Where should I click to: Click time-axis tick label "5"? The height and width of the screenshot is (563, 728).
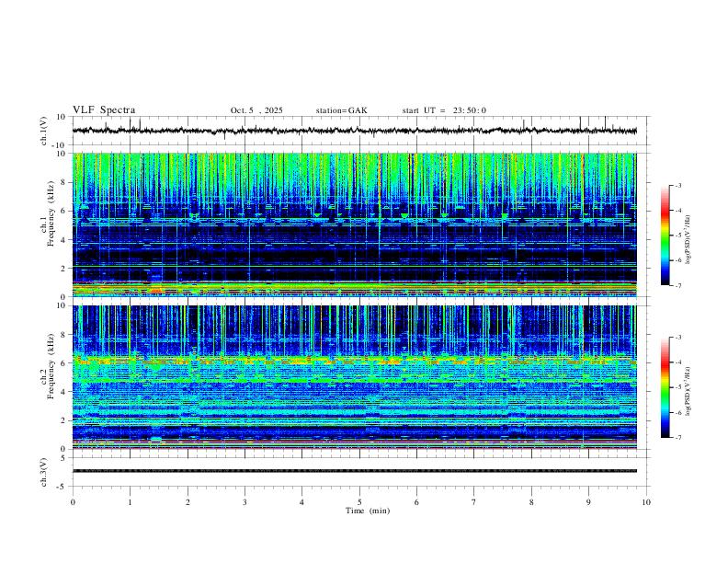[359, 502]
